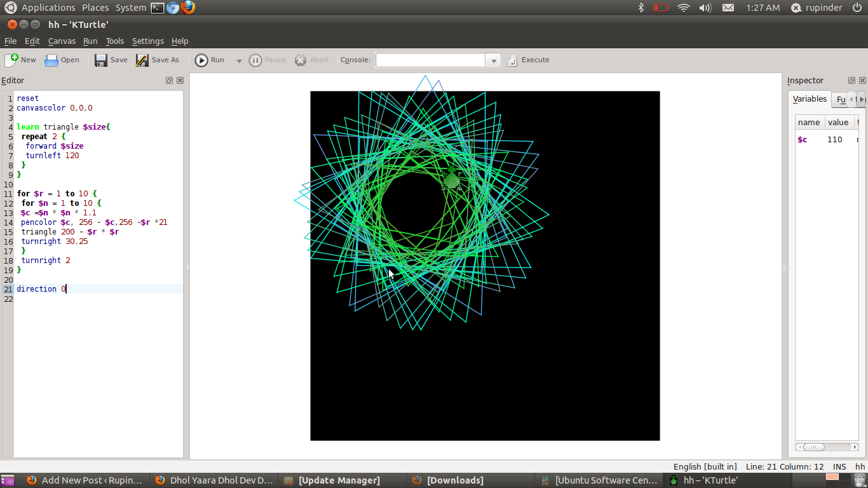
Task: Click 'Line: 21 Column: 12' status text
Action: tap(785, 467)
